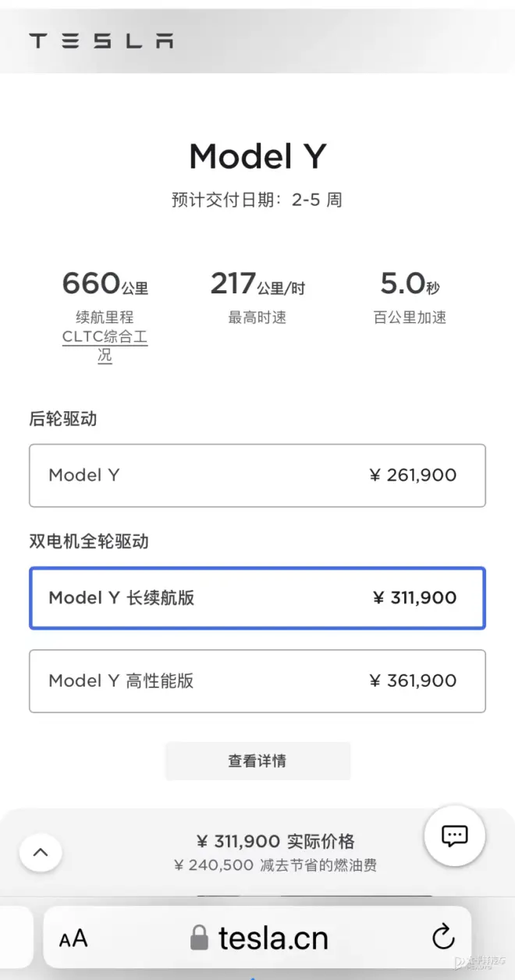Viewport: 515px width, 980px height.
Task: Click the Tesla logo in the header
Action: 101,41
